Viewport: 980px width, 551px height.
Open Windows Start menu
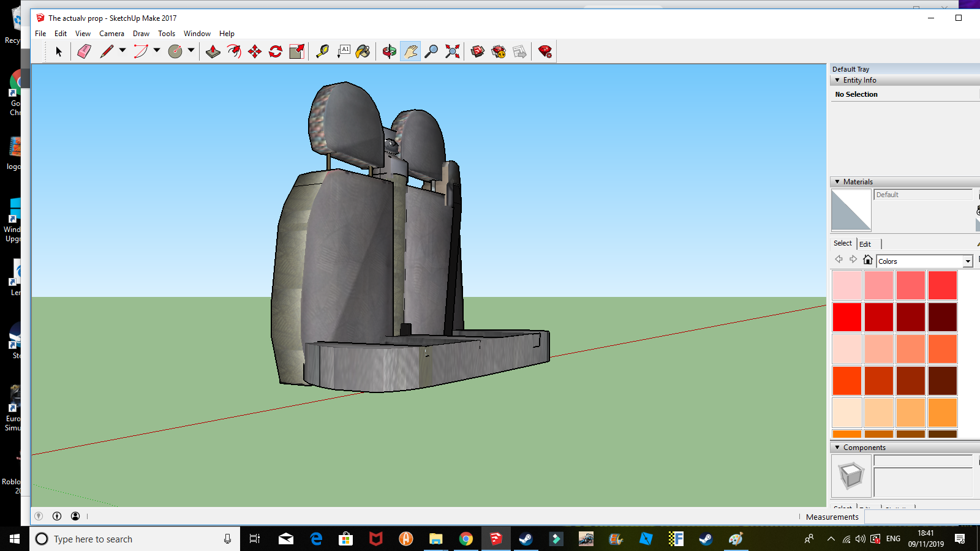click(x=15, y=539)
